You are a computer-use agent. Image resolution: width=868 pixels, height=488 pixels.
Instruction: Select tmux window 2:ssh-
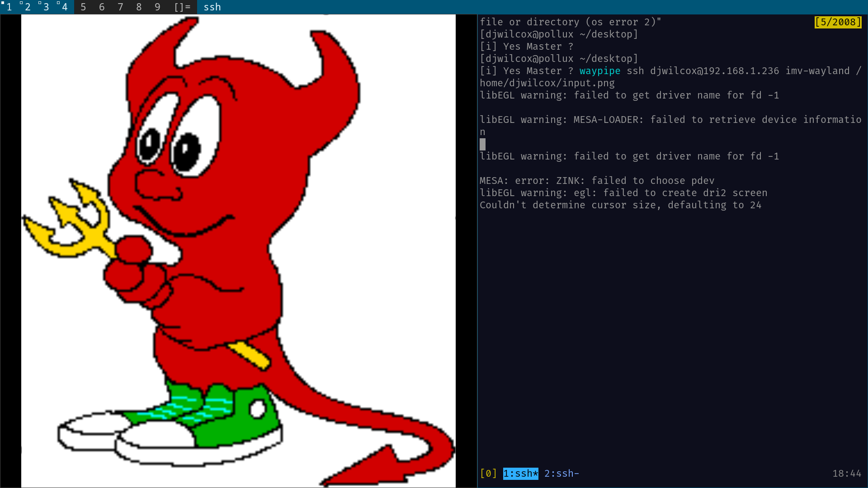(x=561, y=474)
